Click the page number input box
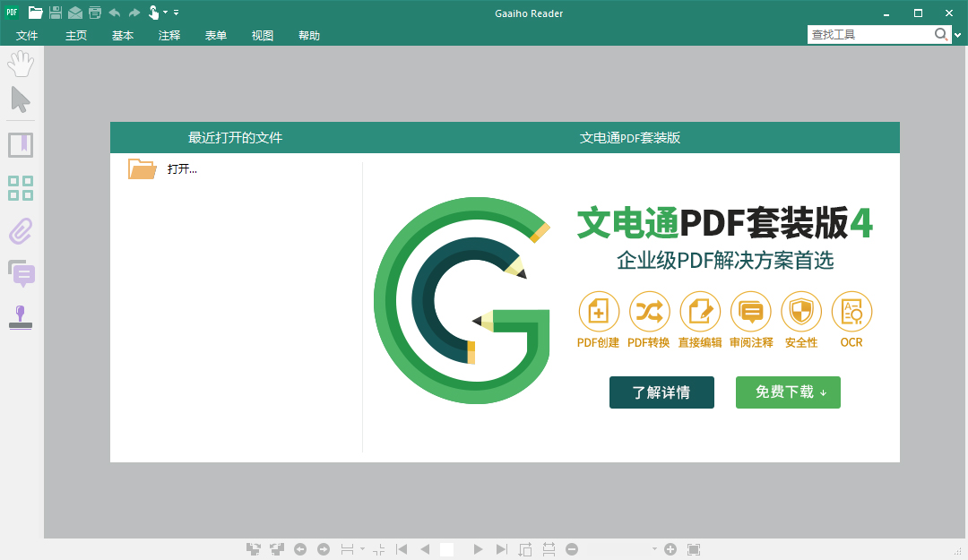Screen dimensions: 968x560 447,549
